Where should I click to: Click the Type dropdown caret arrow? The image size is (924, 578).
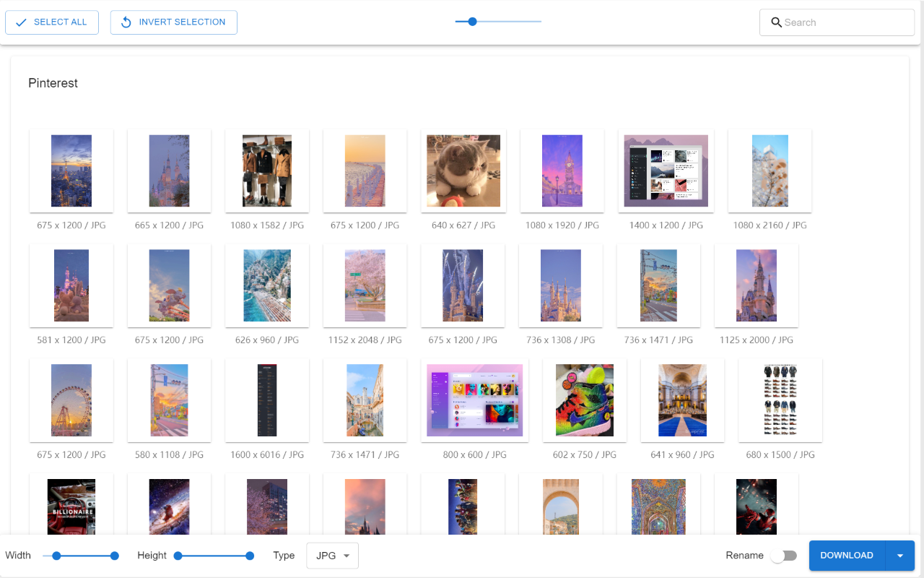pos(346,556)
